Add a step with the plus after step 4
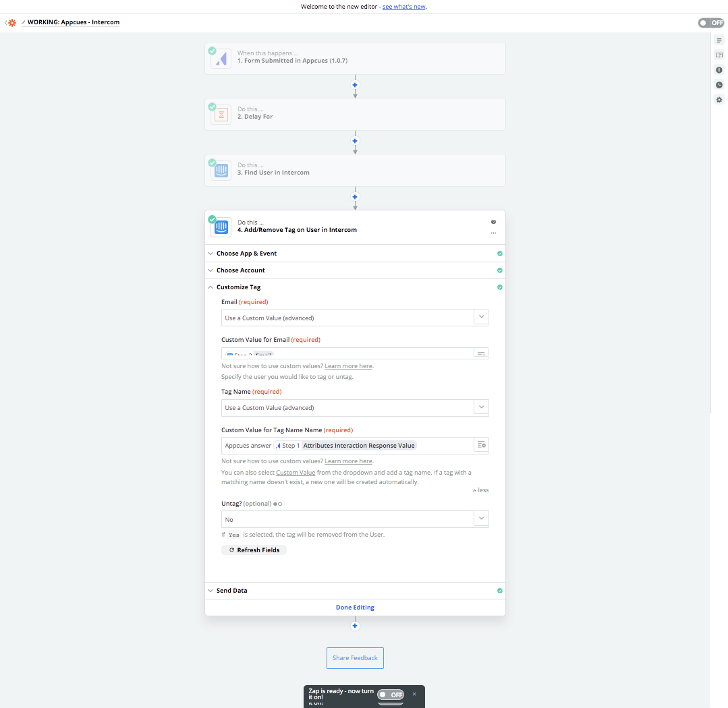 point(355,626)
